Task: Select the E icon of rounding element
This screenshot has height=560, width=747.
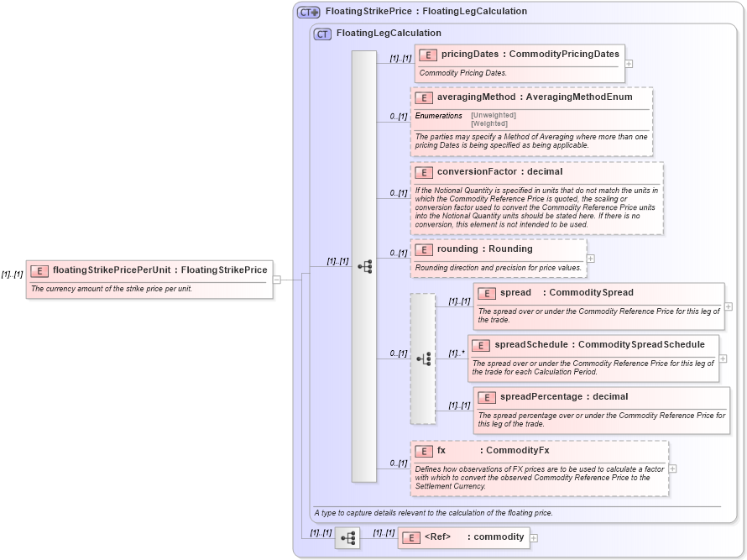Action: coord(425,249)
